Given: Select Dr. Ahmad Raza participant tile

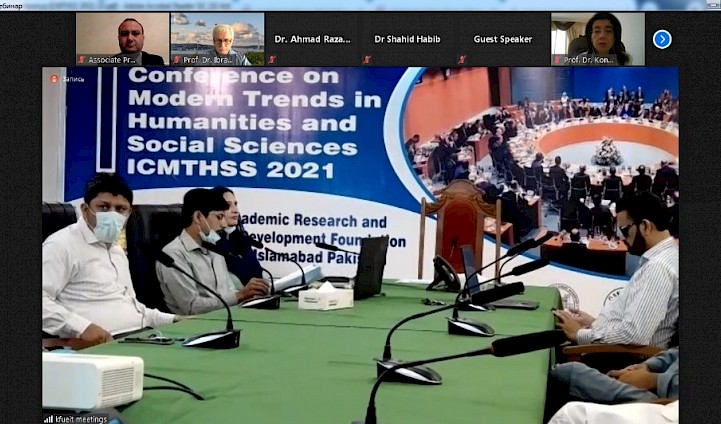Looking at the screenshot, I should (x=312, y=39).
